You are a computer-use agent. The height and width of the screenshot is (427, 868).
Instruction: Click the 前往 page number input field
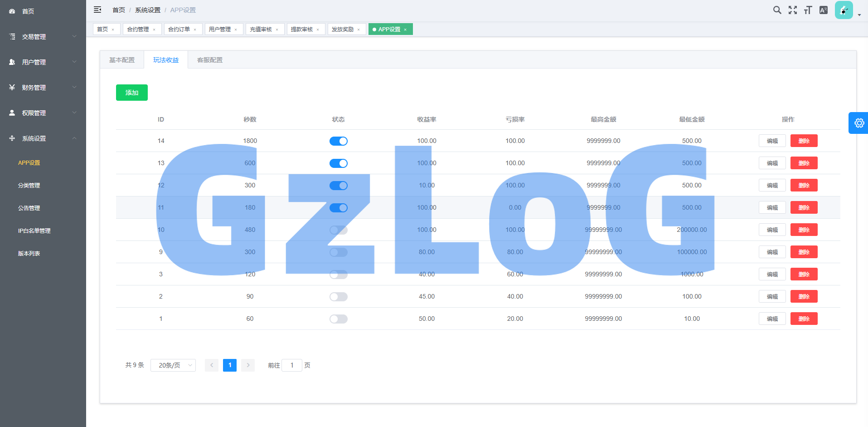292,365
